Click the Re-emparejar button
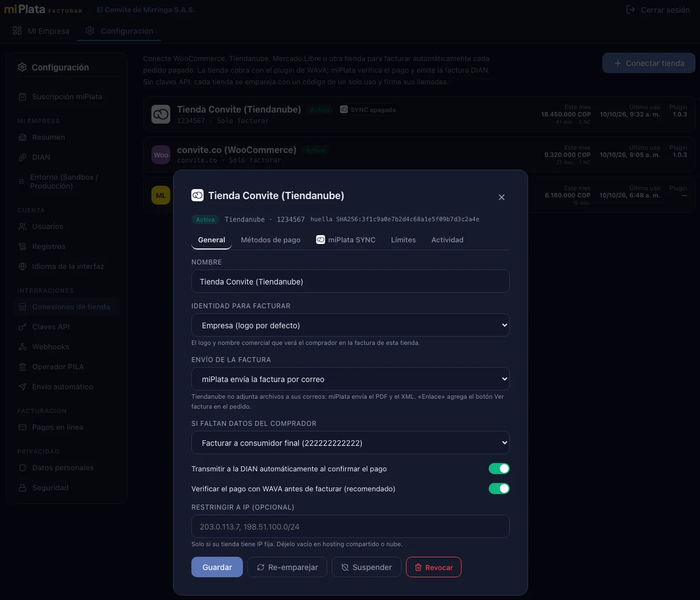 point(287,567)
